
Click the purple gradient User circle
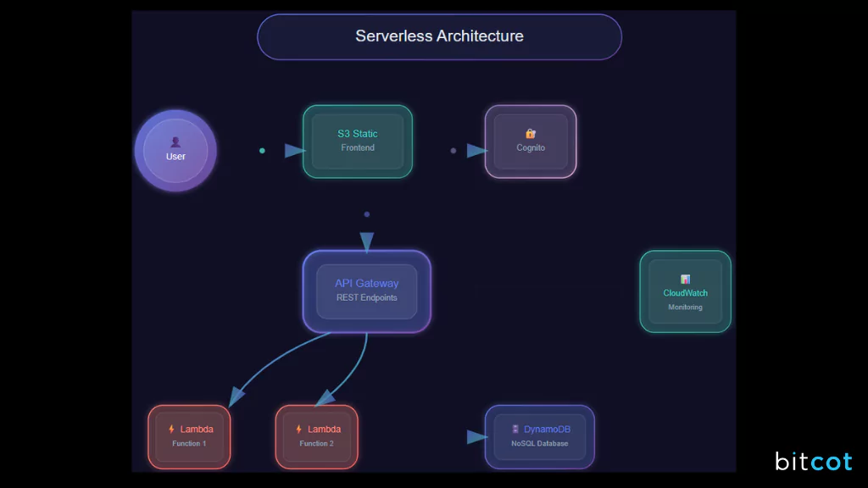coord(175,150)
